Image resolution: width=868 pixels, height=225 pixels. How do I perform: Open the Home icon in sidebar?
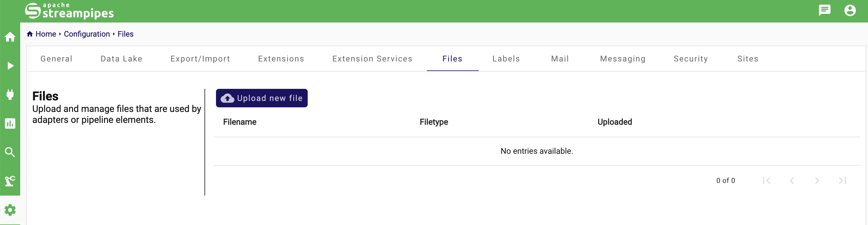[x=10, y=37]
